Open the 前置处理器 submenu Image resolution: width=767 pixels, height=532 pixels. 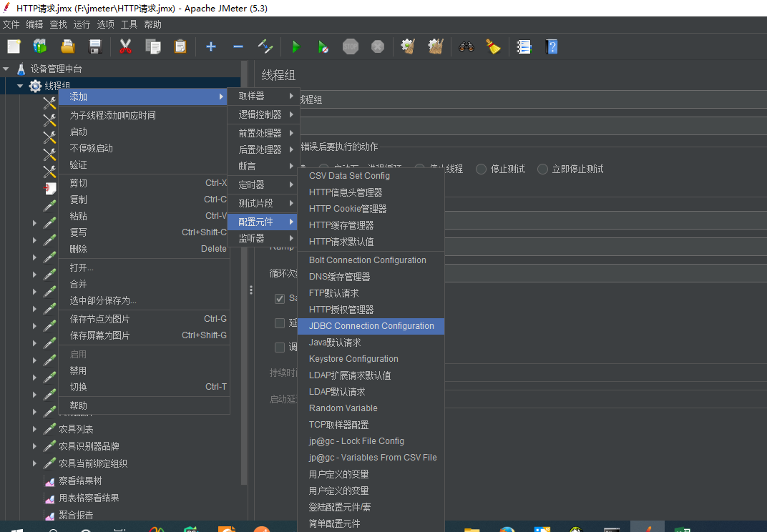tap(263, 133)
